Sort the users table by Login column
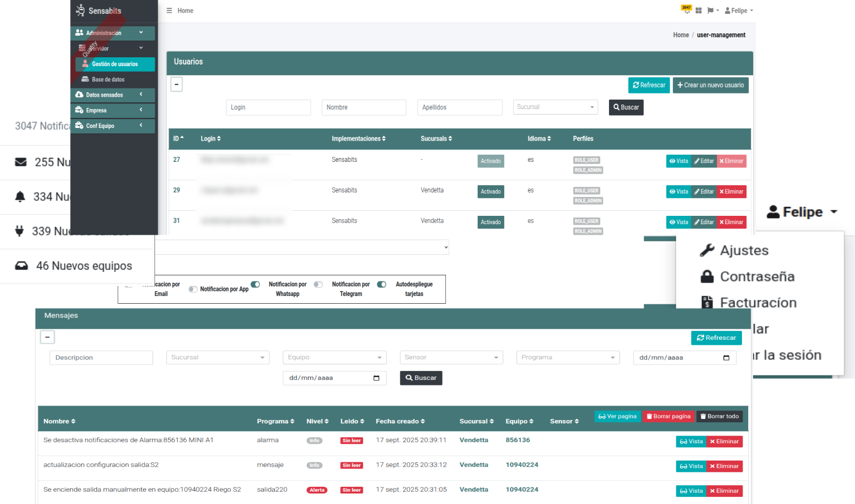The image size is (855, 504). [x=210, y=139]
